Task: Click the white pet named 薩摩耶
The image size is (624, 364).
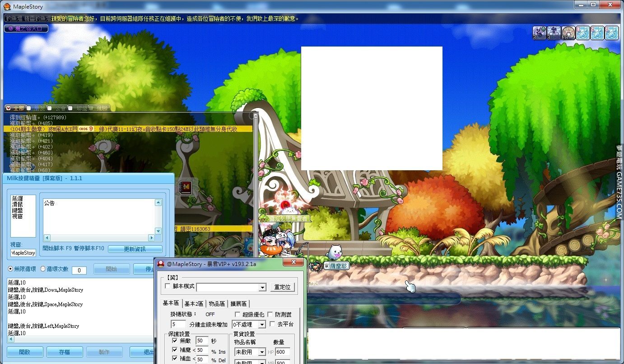Action: point(335,252)
